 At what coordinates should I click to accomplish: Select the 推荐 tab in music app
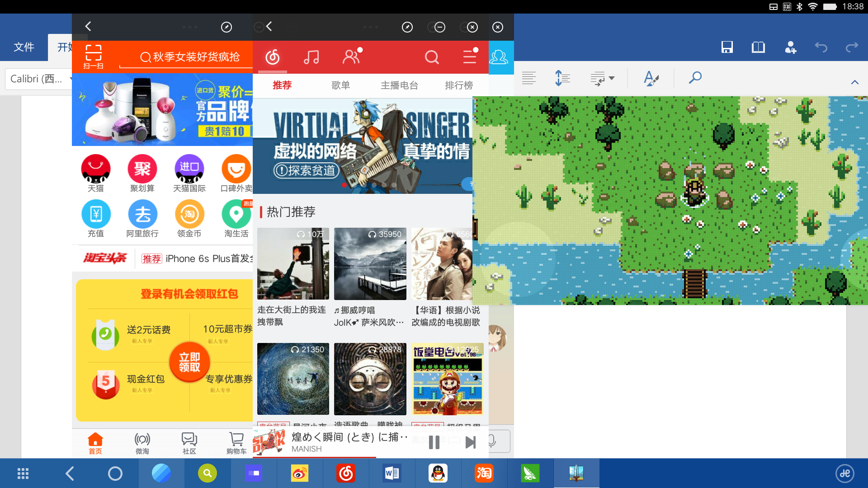click(282, 85)
